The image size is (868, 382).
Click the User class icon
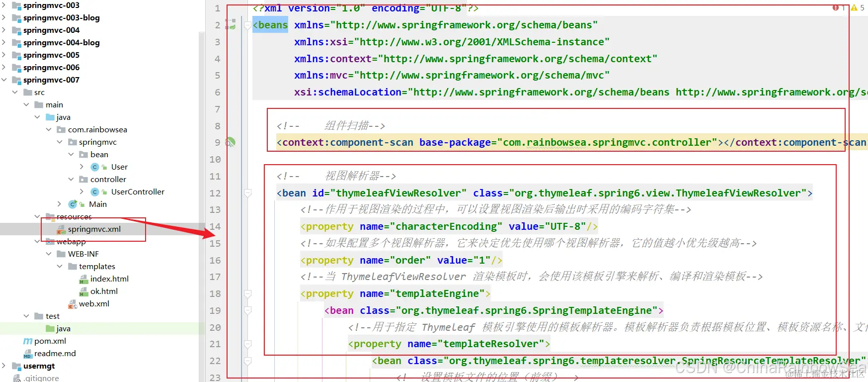[x=95, y=167]
